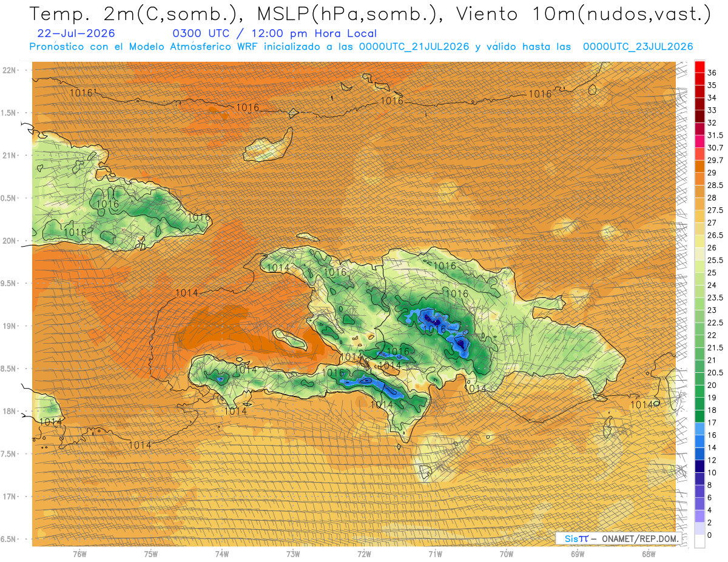The image size is (728, 562).
Task: Click the latitude axis label '20N'
Action: pos(10,241)
